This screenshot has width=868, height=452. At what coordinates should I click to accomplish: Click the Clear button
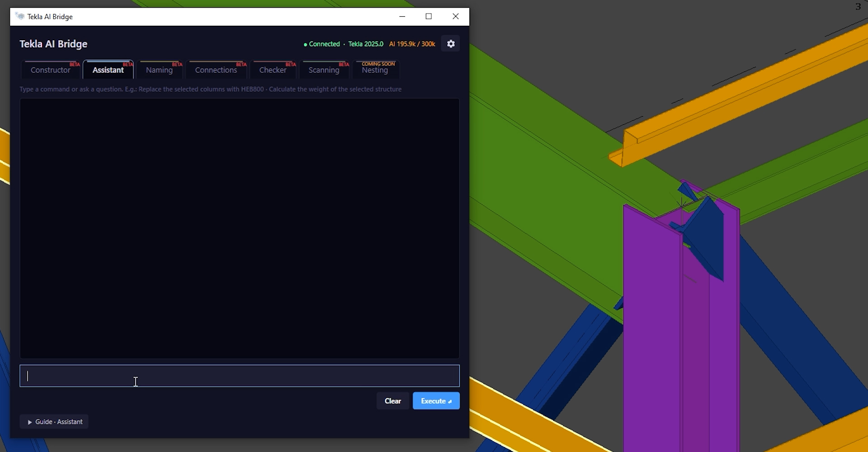[392, 401]
